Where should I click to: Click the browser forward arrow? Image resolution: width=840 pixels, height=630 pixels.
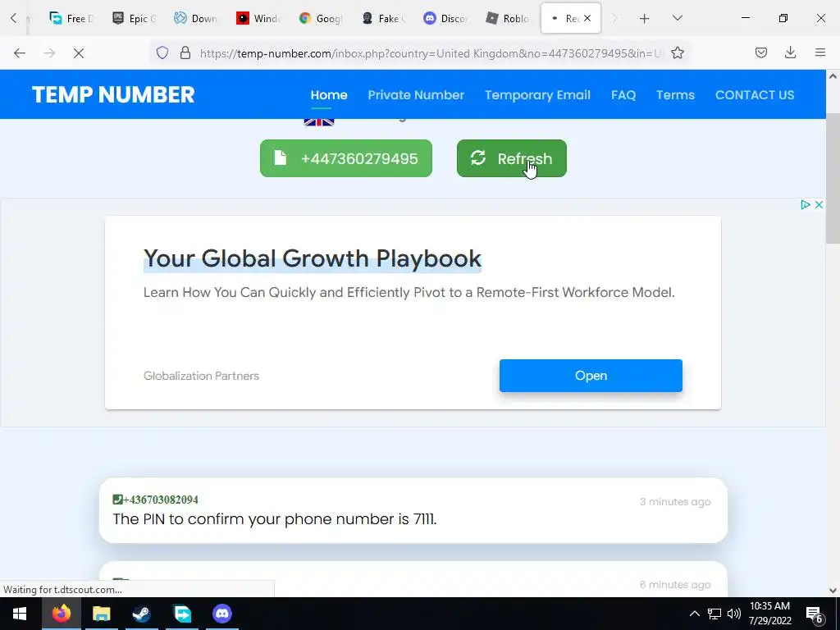click(x=49, y=53)
